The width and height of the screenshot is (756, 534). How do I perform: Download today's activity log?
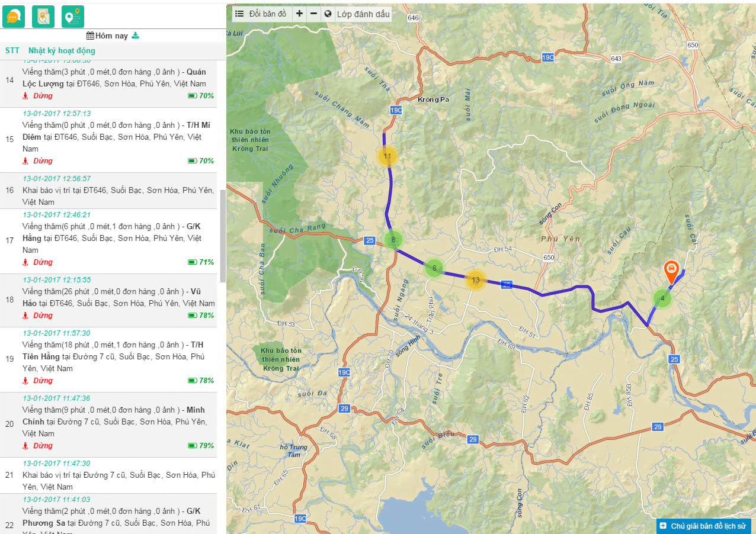pos(136,36)
